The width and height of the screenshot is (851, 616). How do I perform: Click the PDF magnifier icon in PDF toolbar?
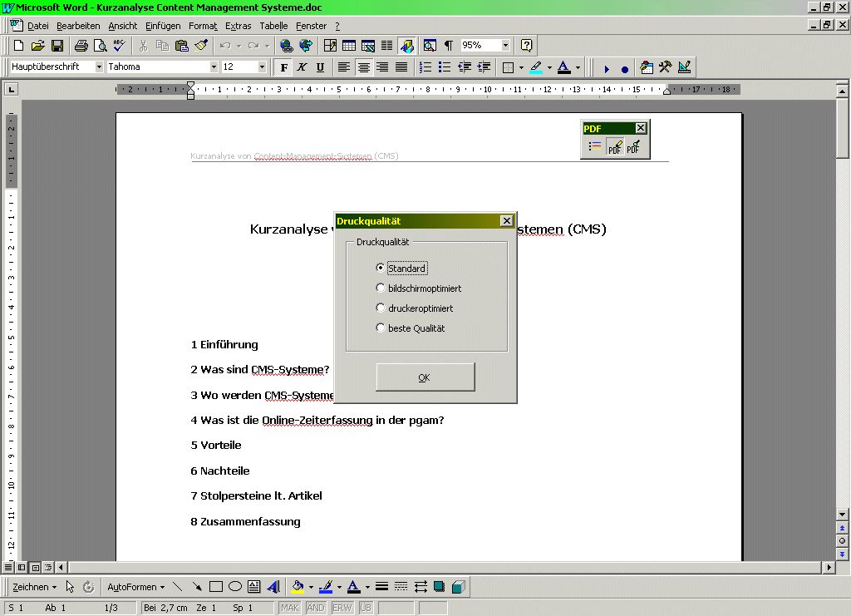[x=633, y=147]
